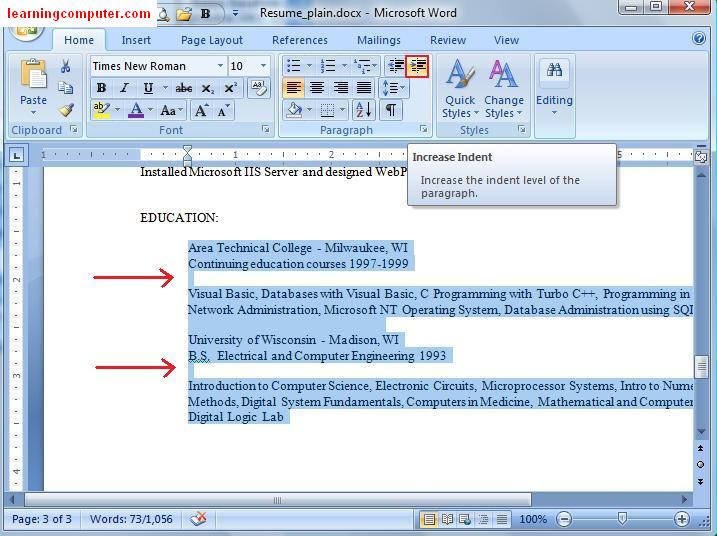Toggle Align Text Left
Screen dimensions: 717x536
[293, 87]
